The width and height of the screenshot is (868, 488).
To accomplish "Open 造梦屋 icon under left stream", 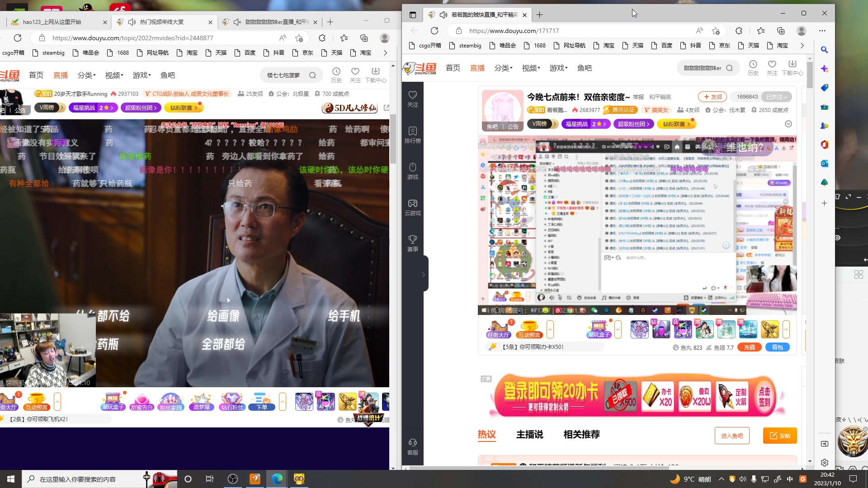I will coord(201,402).
